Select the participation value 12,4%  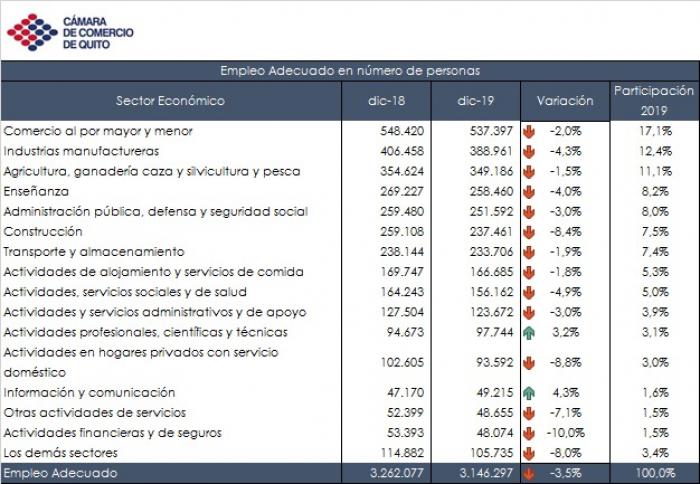655,151
